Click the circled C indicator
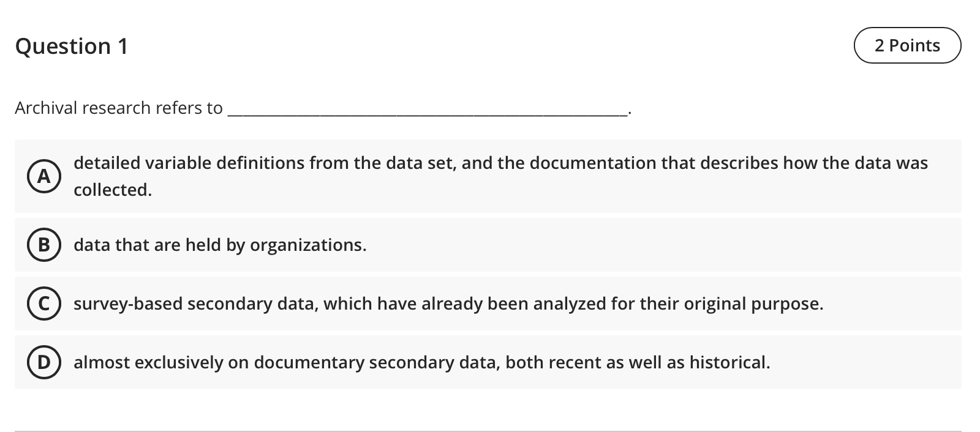The height and width of the screenshot is (432, 980). [44, 304]
